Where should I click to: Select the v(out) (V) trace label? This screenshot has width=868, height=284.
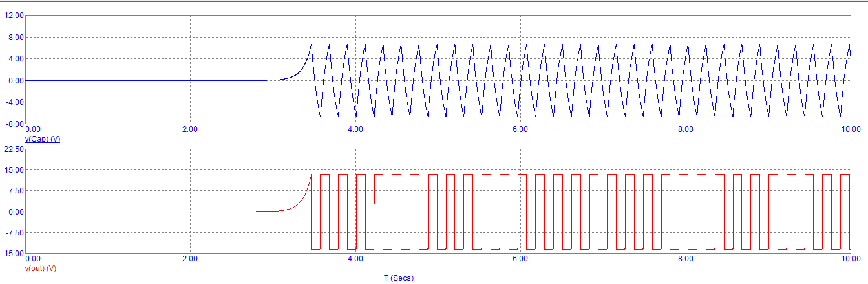point(41,268)
